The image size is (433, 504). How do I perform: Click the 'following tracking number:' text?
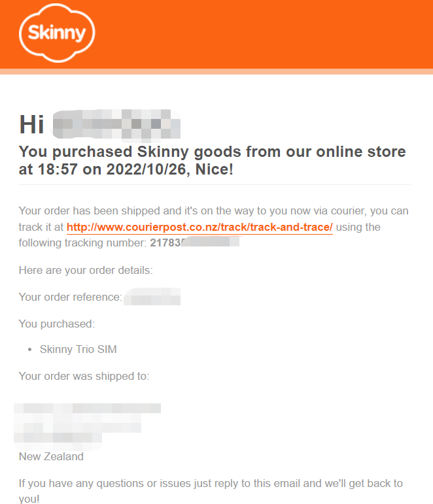click(82, 243)
